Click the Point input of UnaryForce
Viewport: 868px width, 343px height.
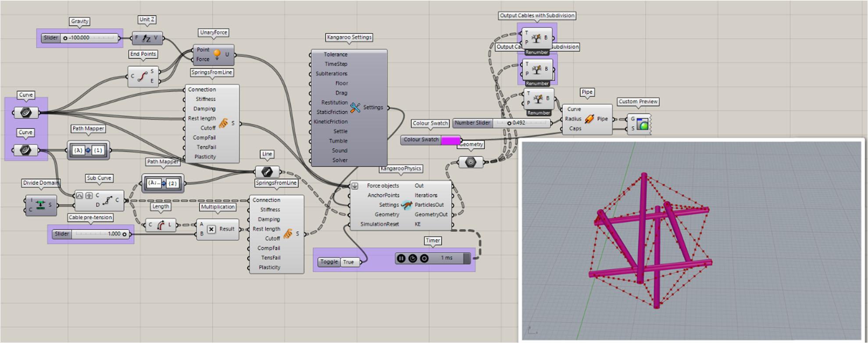click(x=203, y=50)
